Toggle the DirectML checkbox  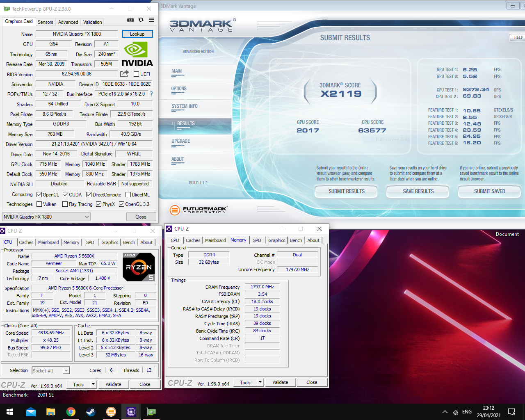pos(128,195)
